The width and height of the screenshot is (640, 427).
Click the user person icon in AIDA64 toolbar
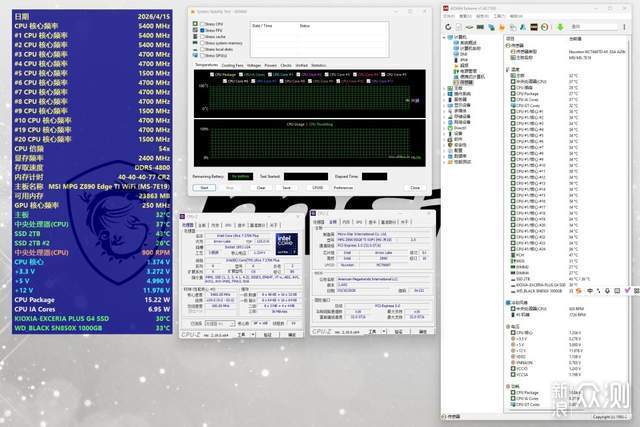click(523, 27)
